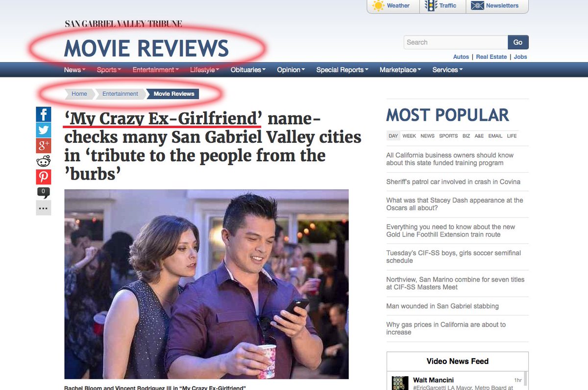Image resolution: width=588 pixels, height=390 pixels.
Task: Click the Video News Feed header
Action: coord(458,361)
